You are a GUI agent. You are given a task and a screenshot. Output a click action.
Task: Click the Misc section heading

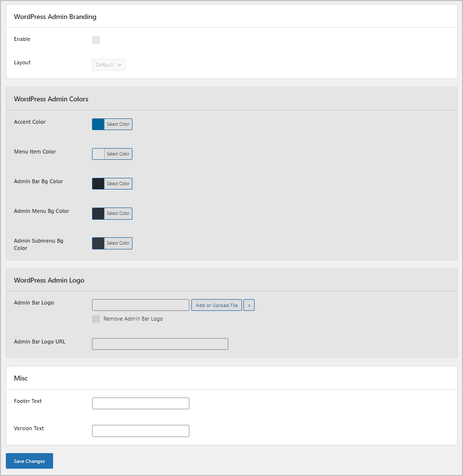click(x=20, y=378)
